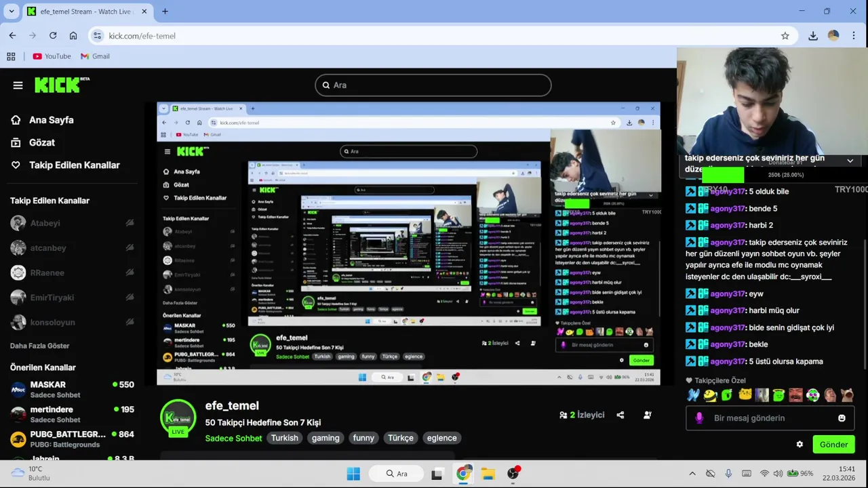This screenshot has height=488, width=868.
Task: Insert the screaming cat emote
Action: point(847,395)
